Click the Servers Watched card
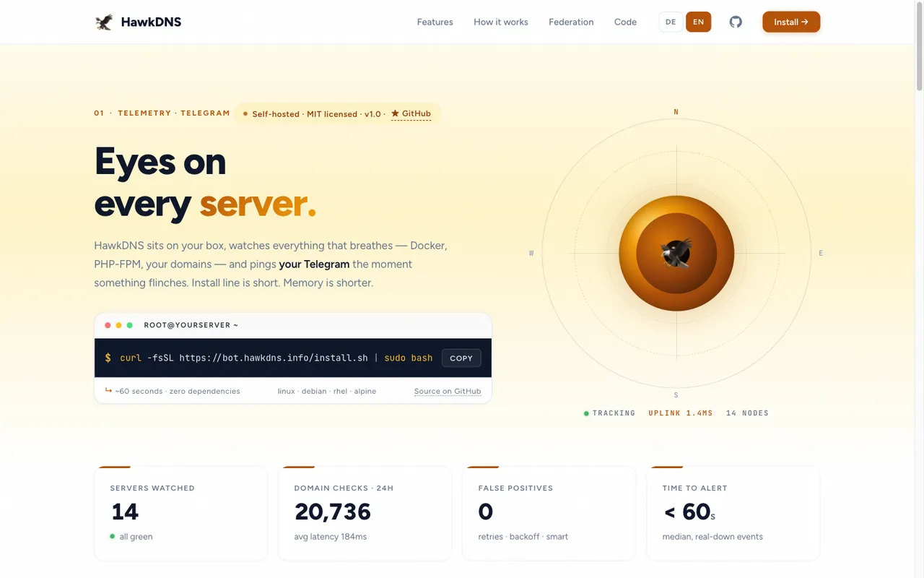Image resolution: width=924 pixels, height=578 pixels. click(x=180, y=513)
